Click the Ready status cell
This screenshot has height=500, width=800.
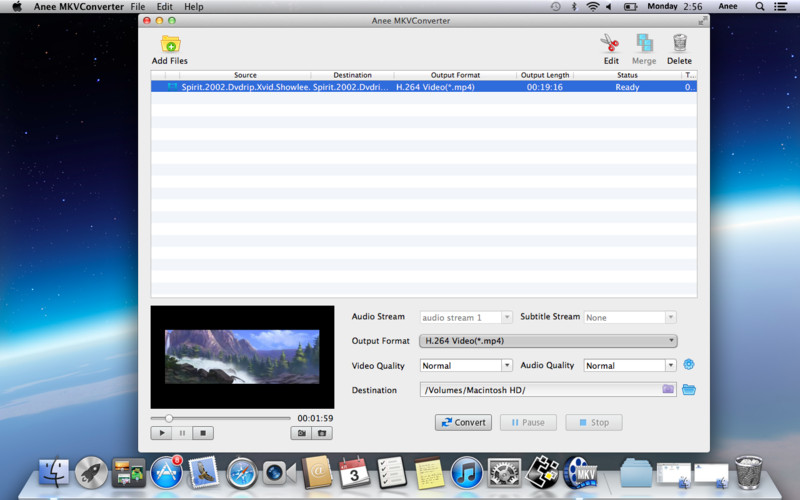coord(627,87)
